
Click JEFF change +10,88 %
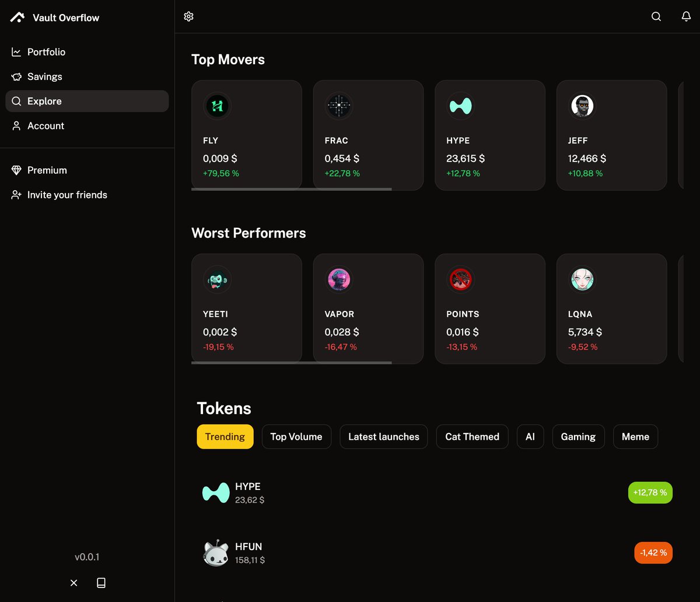586,173
